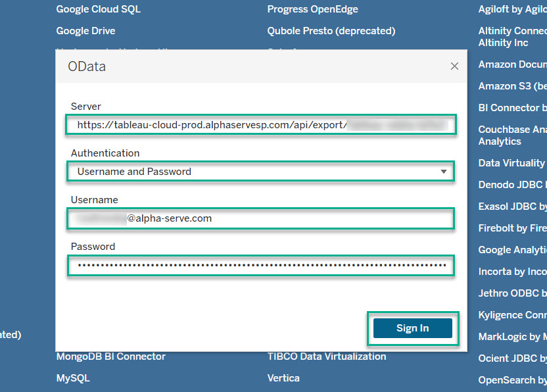
Task: Choose Data Virtuality connector
Action: click(x=511, y=162)
